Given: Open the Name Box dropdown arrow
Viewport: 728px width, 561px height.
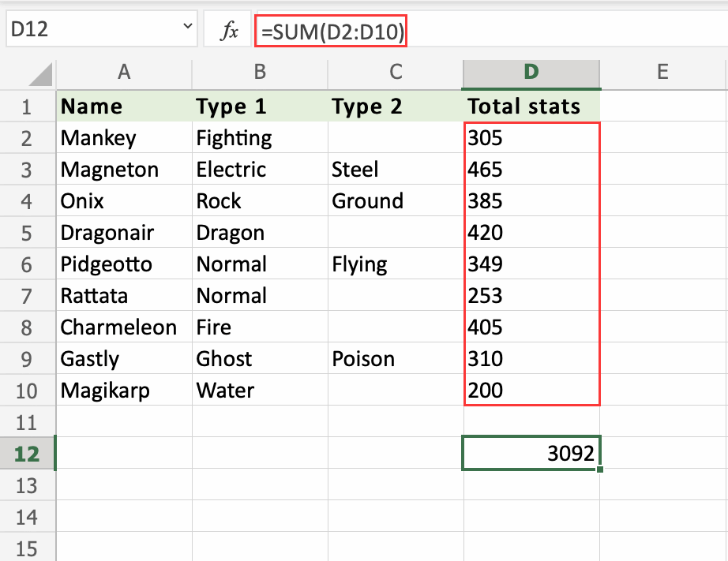Looking at the screenshot, I should (x=187, y=28).
